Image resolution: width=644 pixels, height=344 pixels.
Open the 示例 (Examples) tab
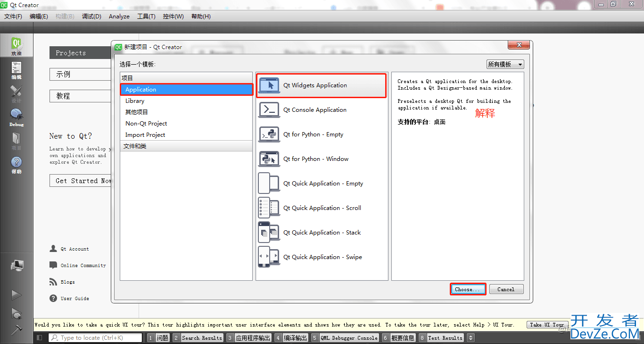[x=80, y=74]
